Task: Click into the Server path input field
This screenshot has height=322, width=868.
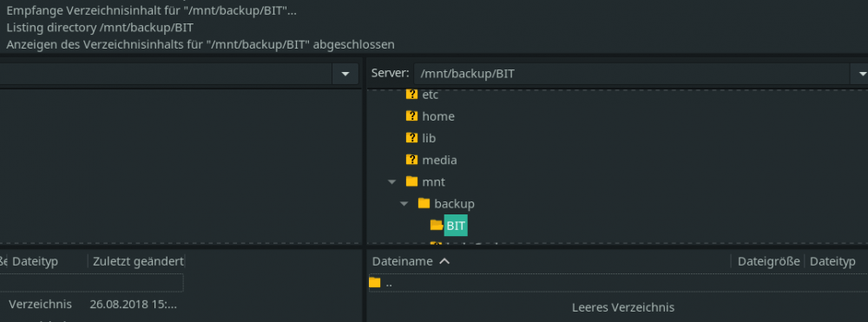Action: 632,74
